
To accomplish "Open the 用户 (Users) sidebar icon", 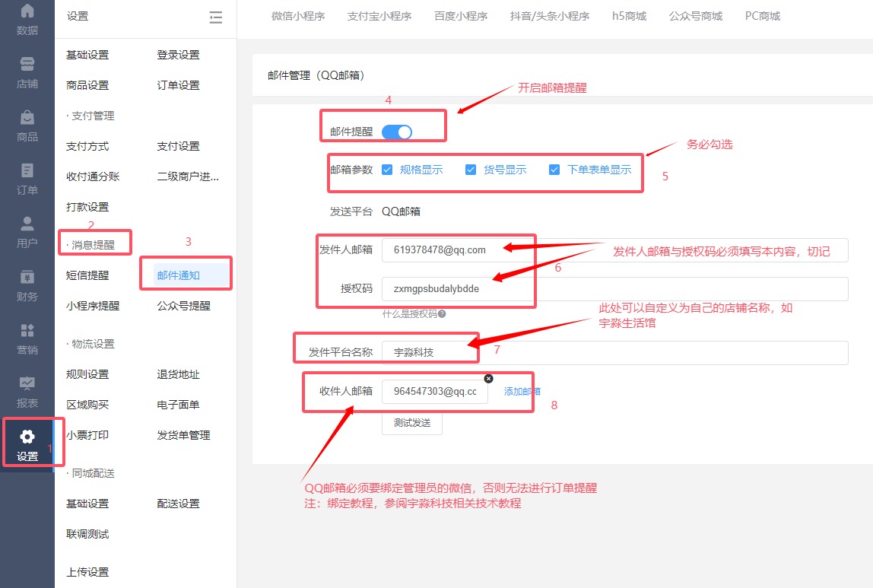I will point(27,232).
